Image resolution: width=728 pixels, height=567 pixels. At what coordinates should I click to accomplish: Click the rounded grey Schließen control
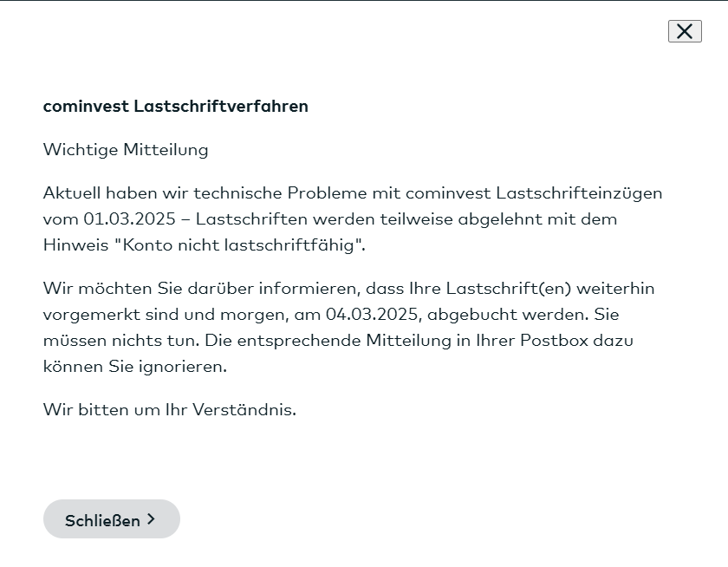[x=111, y=518]
